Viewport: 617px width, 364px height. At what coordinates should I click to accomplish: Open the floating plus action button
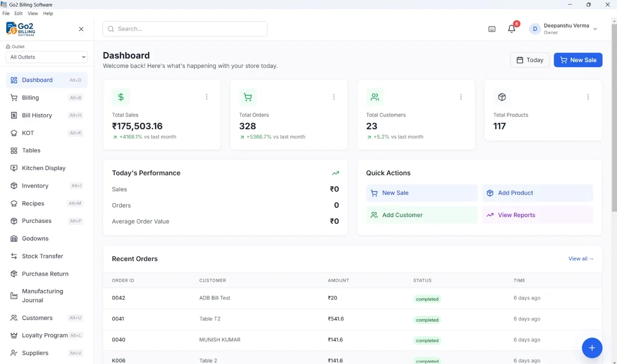pos(592,348)
